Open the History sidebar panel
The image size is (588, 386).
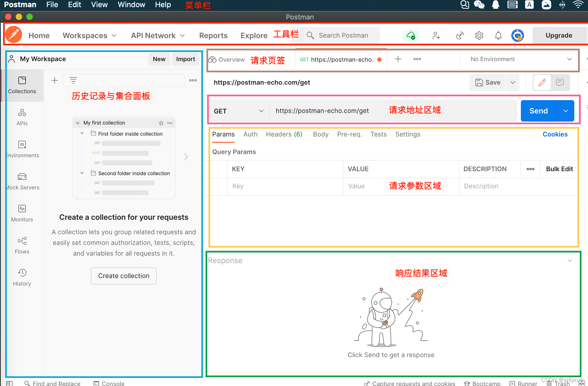(x=22, y=278)
